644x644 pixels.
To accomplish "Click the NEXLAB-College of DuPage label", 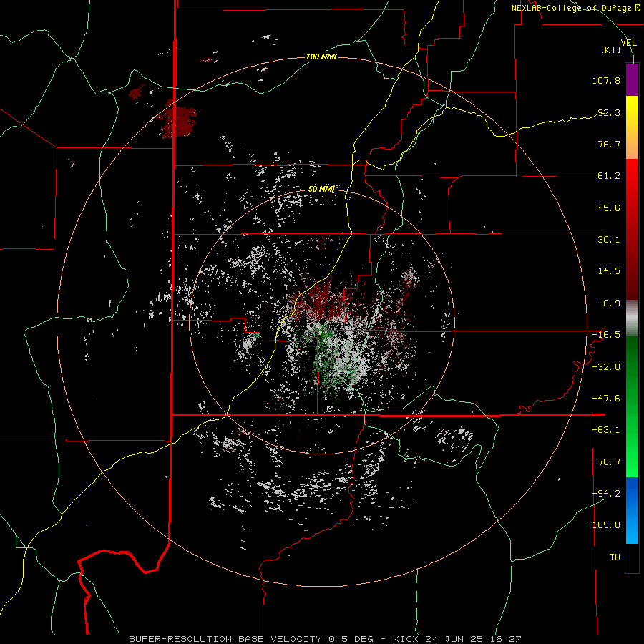I will (575, 8).
